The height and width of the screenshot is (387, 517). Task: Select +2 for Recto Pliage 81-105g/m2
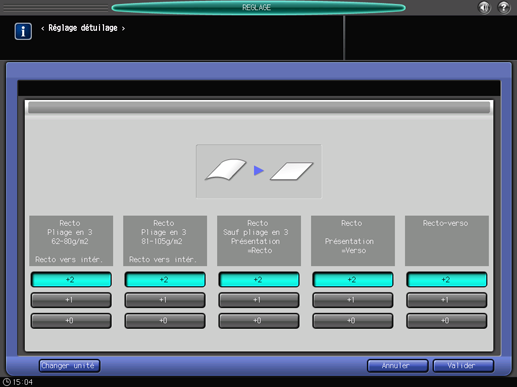coord(165,279)
